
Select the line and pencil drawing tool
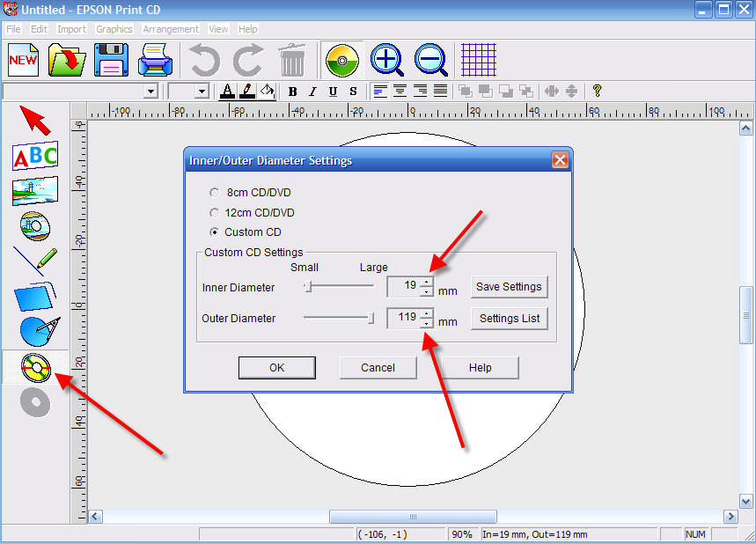[x=35, y=261]
